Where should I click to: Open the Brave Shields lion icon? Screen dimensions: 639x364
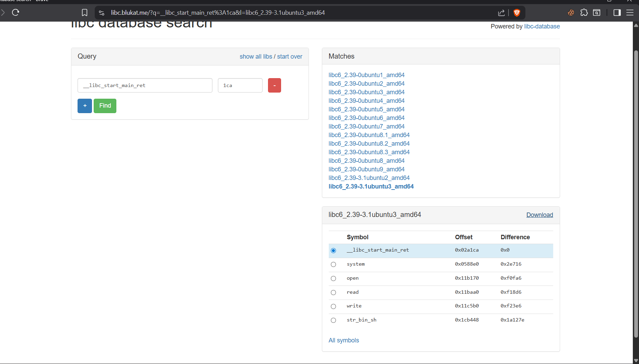(x=517, y=13)
